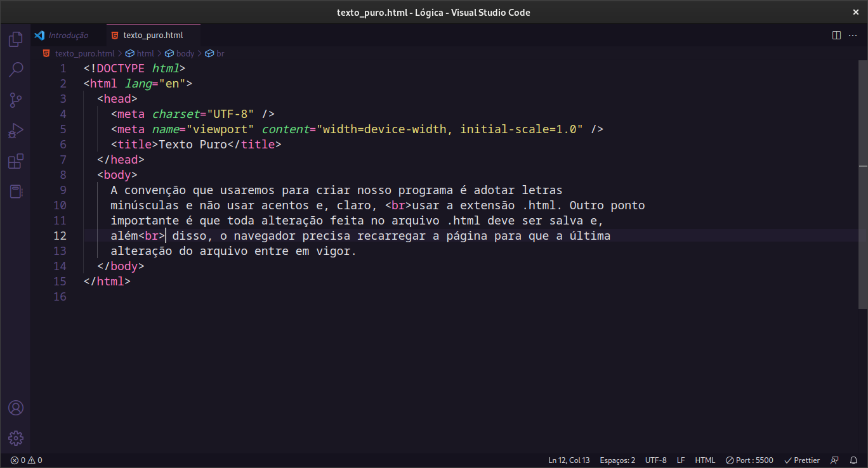Click the br breadcrumb segment
Image resolution: width=868 pixels, height=468 pixels.
[220, 54]
